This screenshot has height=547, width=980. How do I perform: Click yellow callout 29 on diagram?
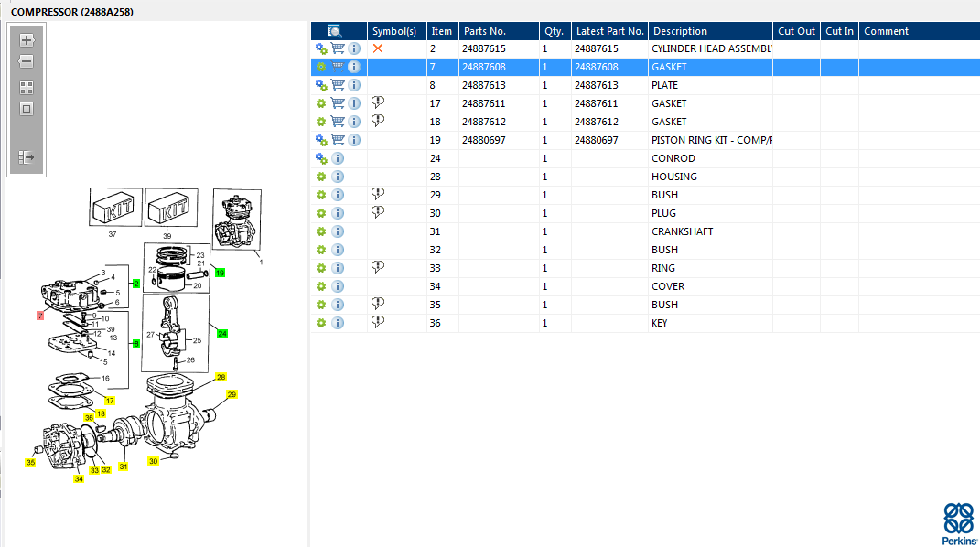[x=232, y=394]
